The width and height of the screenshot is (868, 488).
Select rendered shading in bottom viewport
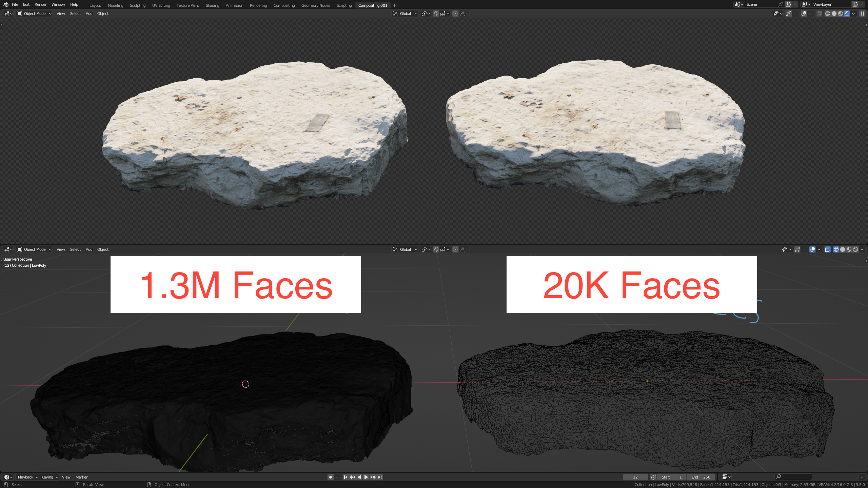click(x=855, y=249)
